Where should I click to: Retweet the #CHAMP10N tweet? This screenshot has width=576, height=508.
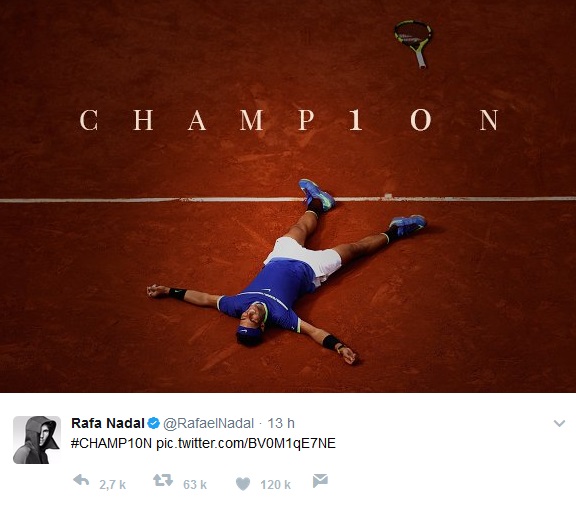click(163, 480)
